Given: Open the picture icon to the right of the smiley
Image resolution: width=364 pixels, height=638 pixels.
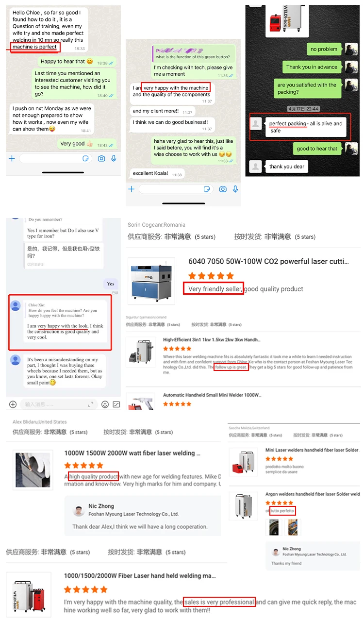Looking at the screenshot, I should click(116, 404).
